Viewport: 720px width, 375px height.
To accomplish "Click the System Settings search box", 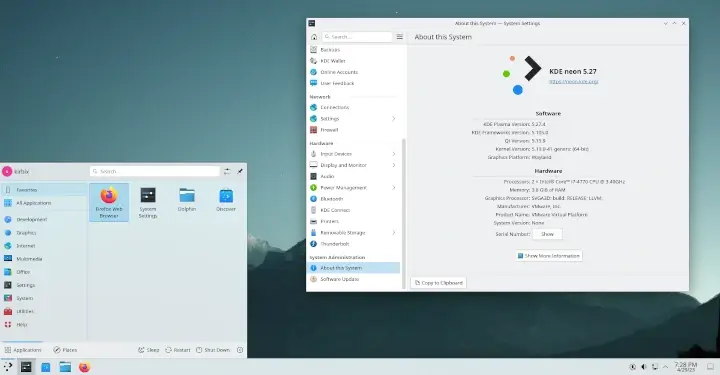I will (x=357, y=37).
